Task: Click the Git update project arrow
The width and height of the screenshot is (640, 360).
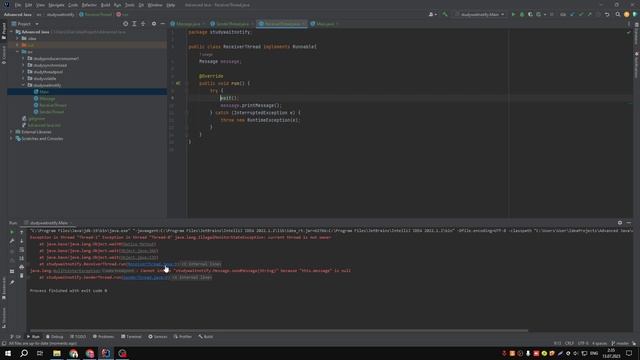Action: tap(572, 14)
